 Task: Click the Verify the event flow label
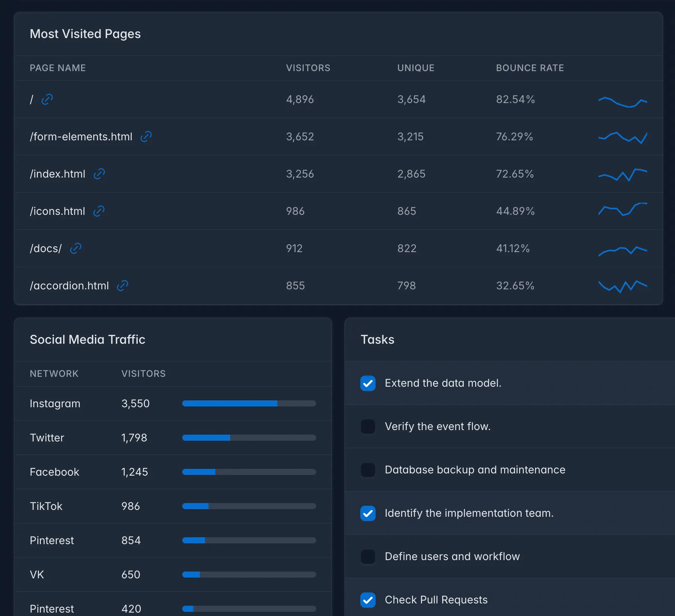[x=438, y=426]
